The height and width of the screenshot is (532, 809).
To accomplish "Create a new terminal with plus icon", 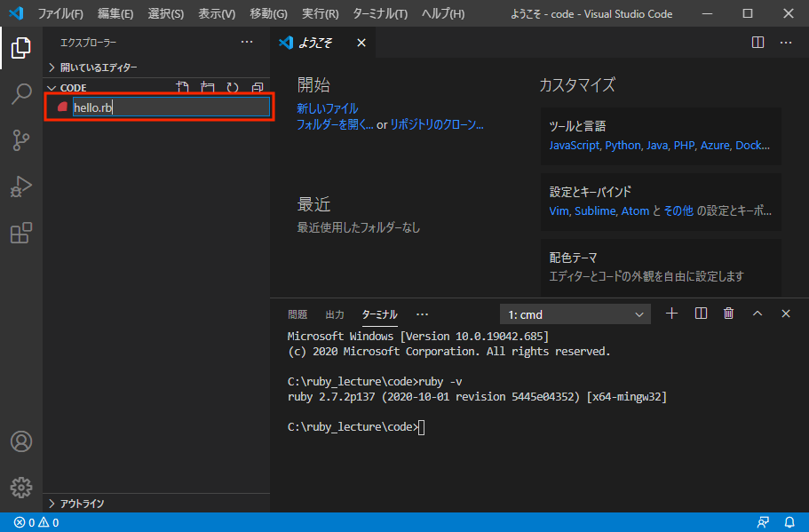I will point(671,314).
